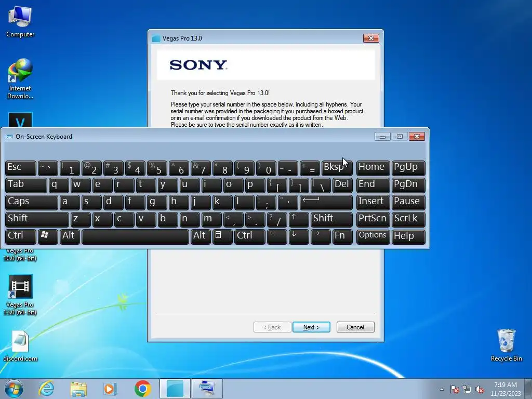Select Vegas Pro 13.0 (64-bit) desktop shortcut

click(20, 295)
